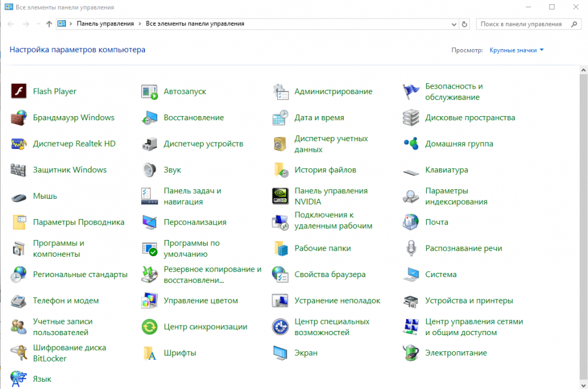Viewport: 588px width, 389px height.
Task: Open the История файлов folder icon
Action: click(280, 170)
